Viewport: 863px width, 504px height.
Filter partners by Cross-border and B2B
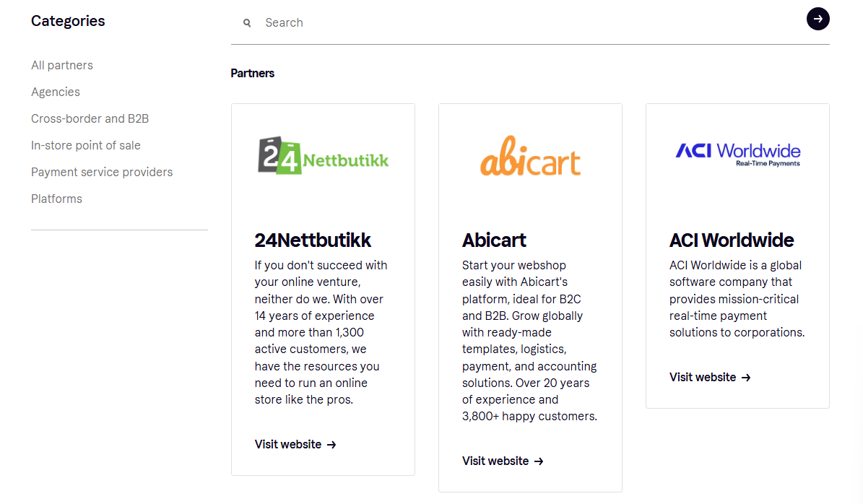[x=90, y=118]
